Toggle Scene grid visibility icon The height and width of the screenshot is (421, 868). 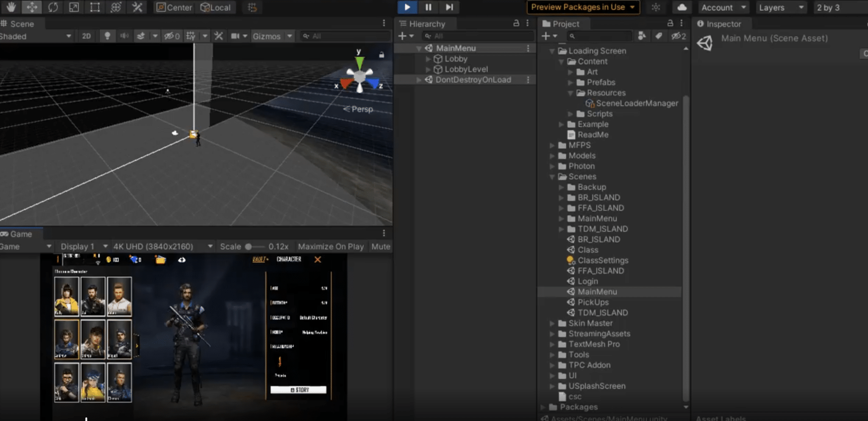191,36
